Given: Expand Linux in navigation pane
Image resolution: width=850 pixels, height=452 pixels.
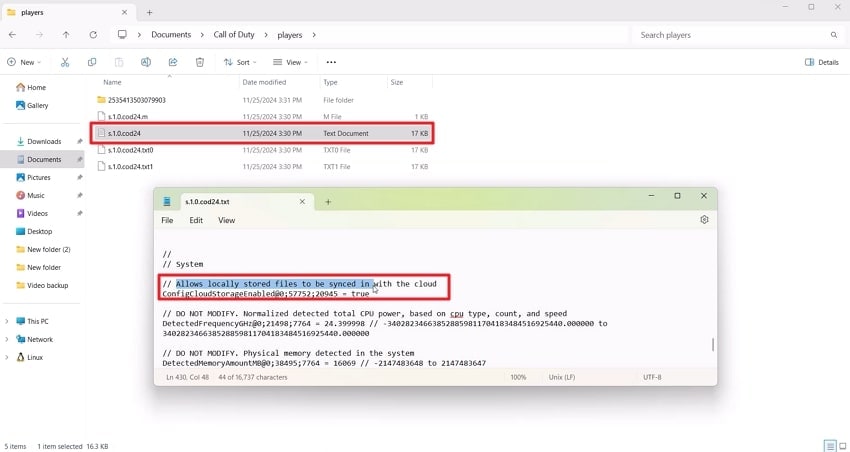Looking at the screenshot, I should [x=7, y=357].
